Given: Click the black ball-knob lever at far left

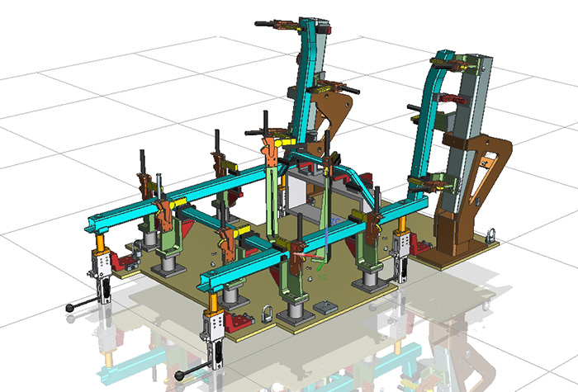Looking at the screenshot, I should click(72, 307).
